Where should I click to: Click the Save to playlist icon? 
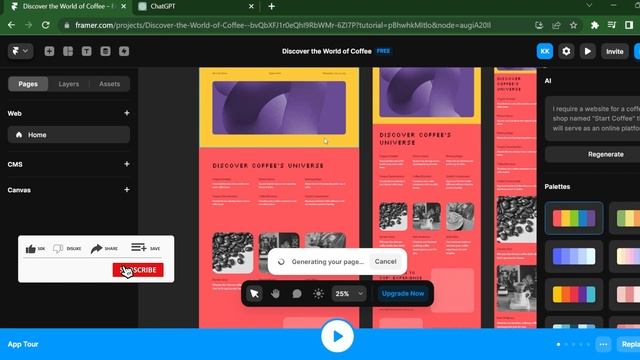pyautogui.click(x=138, y=247)
